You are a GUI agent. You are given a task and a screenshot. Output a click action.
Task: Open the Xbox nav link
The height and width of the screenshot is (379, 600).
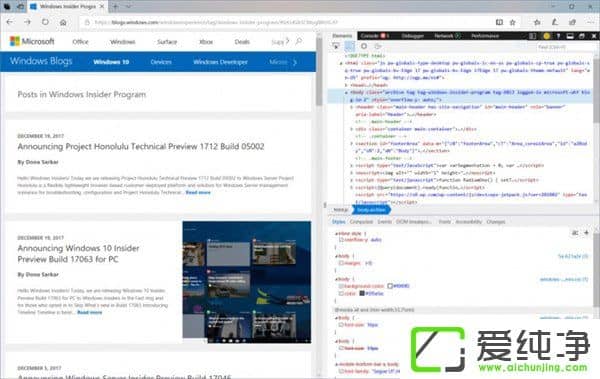[206, 42]
